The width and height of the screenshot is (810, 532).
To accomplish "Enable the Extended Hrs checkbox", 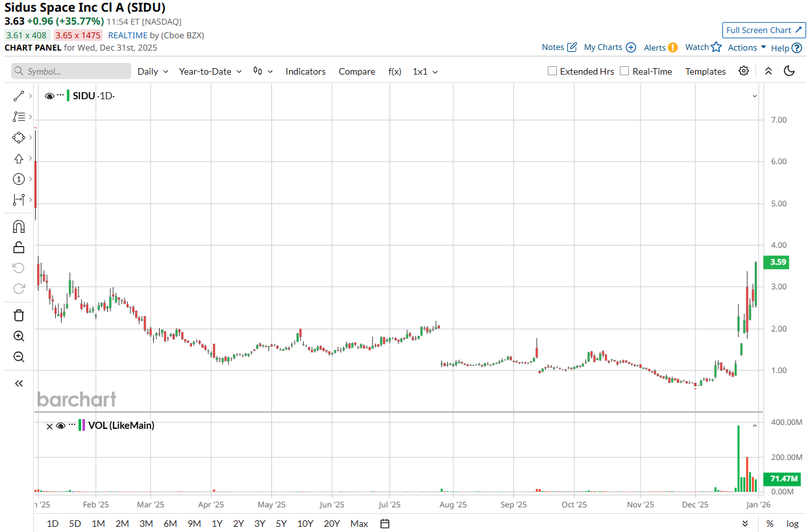I will pyautogui.click(x=552, y=71).
